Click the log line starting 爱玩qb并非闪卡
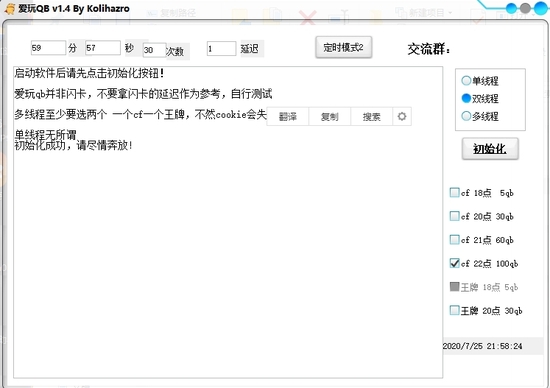Image resolution: width=550 pixels, height=388 pixels. [143, 94]
